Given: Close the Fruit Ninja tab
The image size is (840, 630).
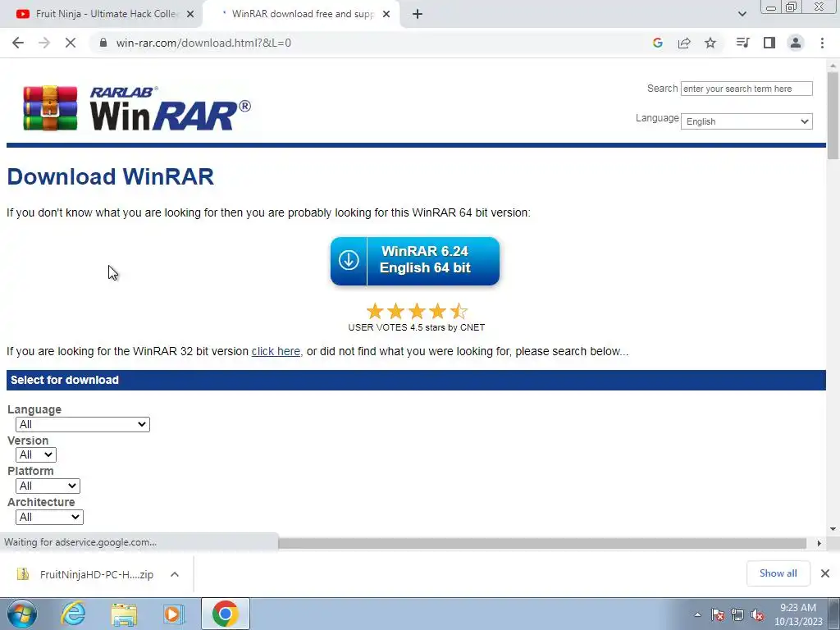Looking at the screenshot, I should coord(190,15).
